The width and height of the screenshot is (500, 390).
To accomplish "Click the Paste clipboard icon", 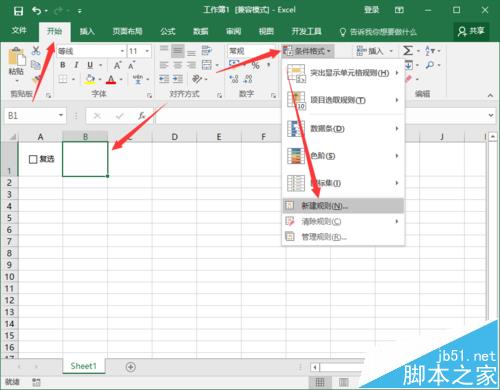I will pos(17,57).
